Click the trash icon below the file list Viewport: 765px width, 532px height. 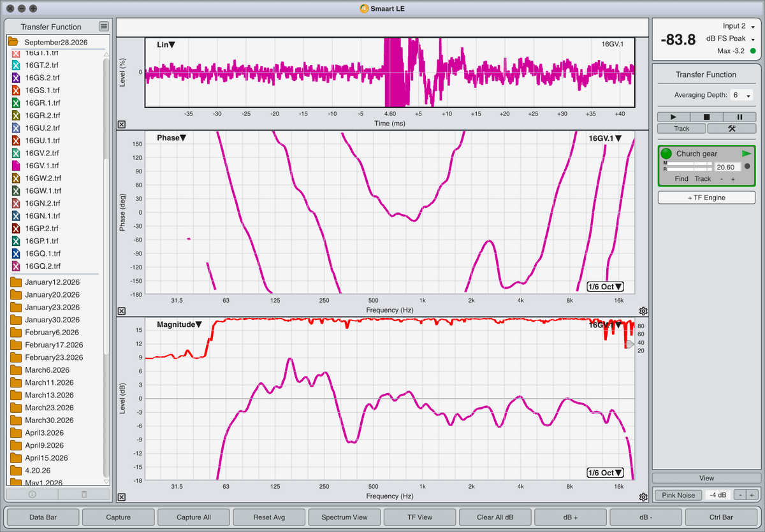[x=84, y=494]
